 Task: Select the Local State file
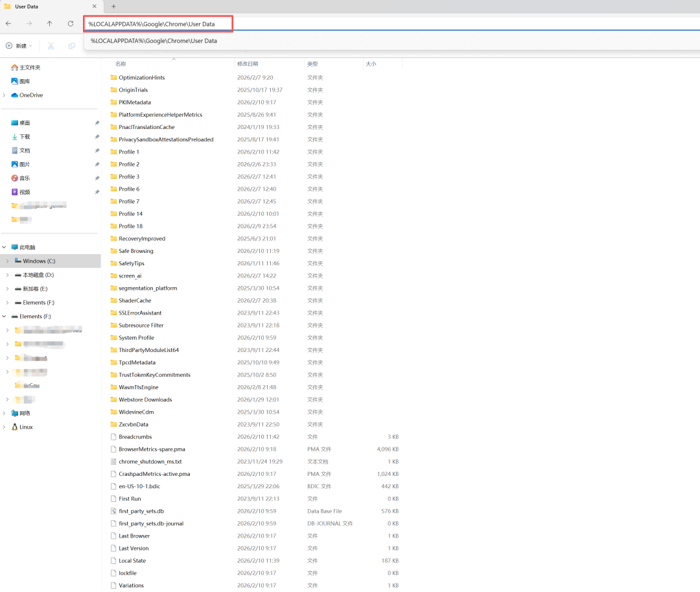click(133, 561)
